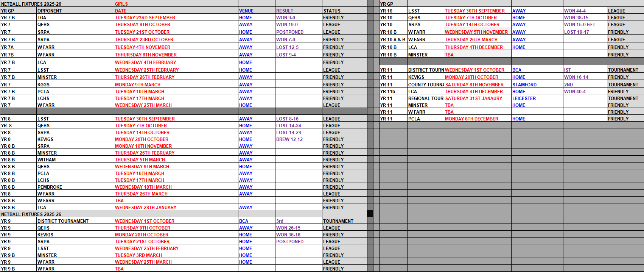Click the RESULT column header cell
This screenshot has width=644, height=272.
click(285, 11)
